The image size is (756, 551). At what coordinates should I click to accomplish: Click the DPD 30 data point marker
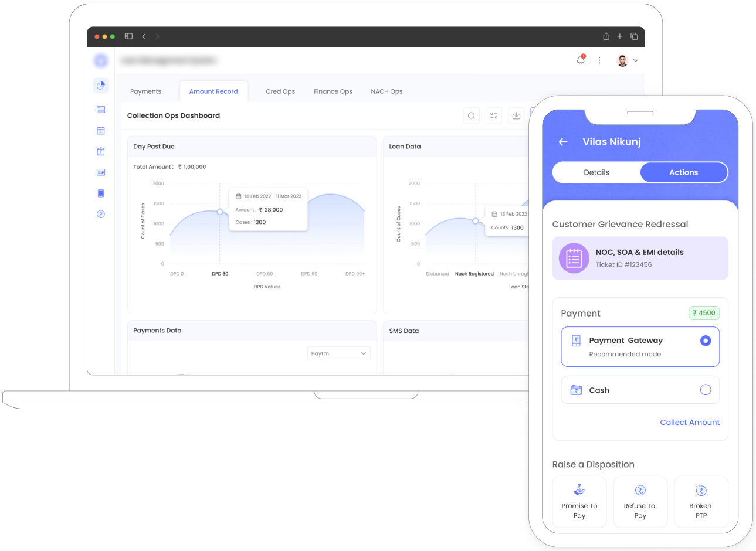pos(220,212)
